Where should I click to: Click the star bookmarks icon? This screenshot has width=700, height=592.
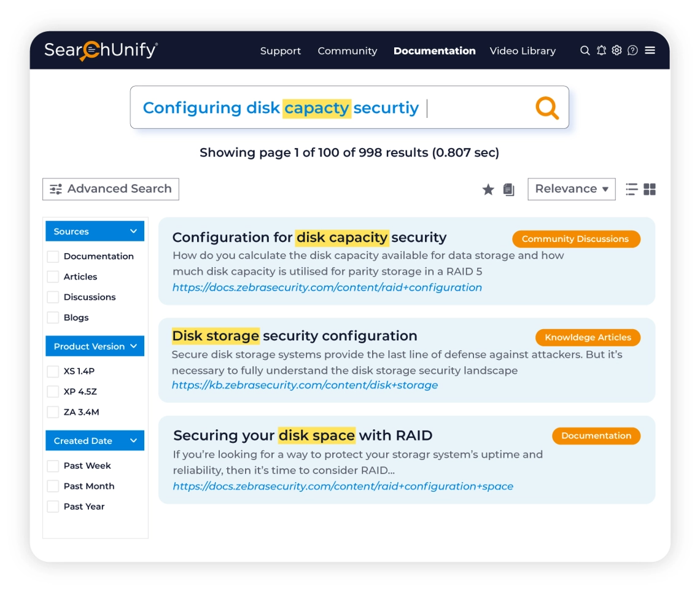pyautogui.click(x=488, y=189)
